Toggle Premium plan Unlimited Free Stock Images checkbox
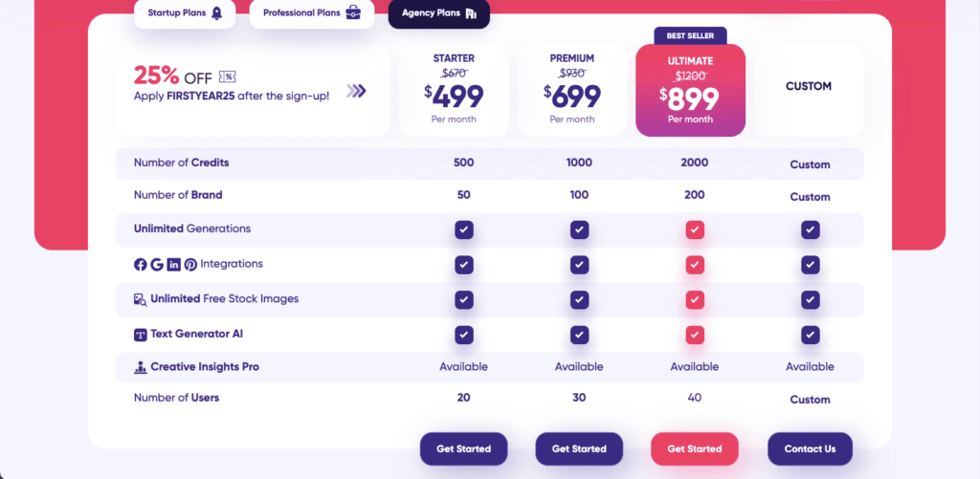Viewport: 980px width, 479px height. pos(579,300)
